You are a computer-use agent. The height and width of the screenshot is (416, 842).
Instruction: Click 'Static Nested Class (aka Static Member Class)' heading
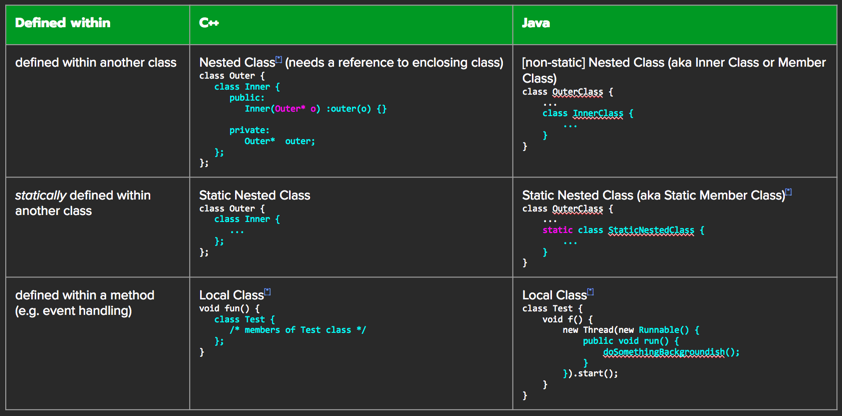(x=654, y=195)
